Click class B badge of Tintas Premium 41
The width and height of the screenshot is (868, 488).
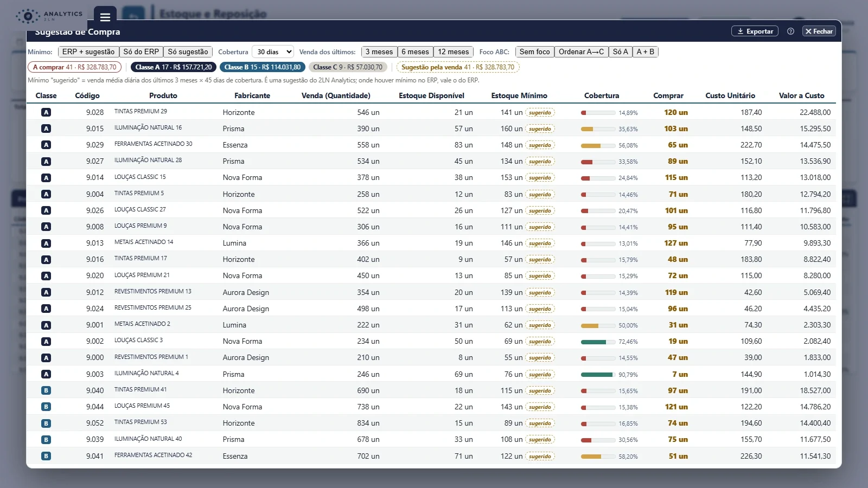(x=46, y=390)
